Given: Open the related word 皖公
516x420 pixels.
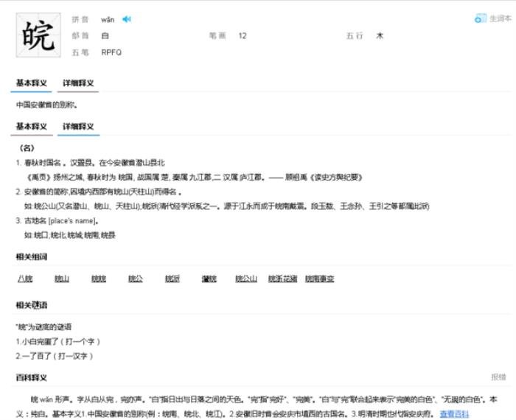Looking at the screenshot, I should (x=136, y=279).
